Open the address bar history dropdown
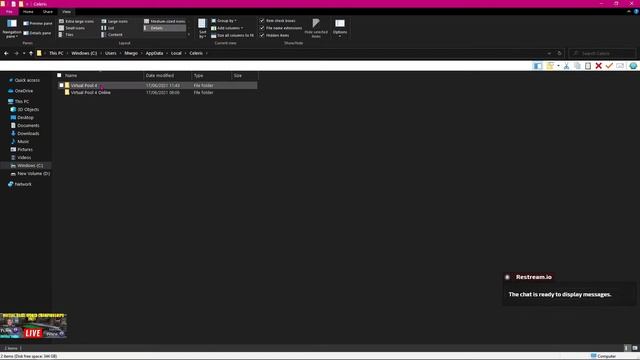Image resolution: width=640 pixels, height=360 pixels. click(549, 53)
